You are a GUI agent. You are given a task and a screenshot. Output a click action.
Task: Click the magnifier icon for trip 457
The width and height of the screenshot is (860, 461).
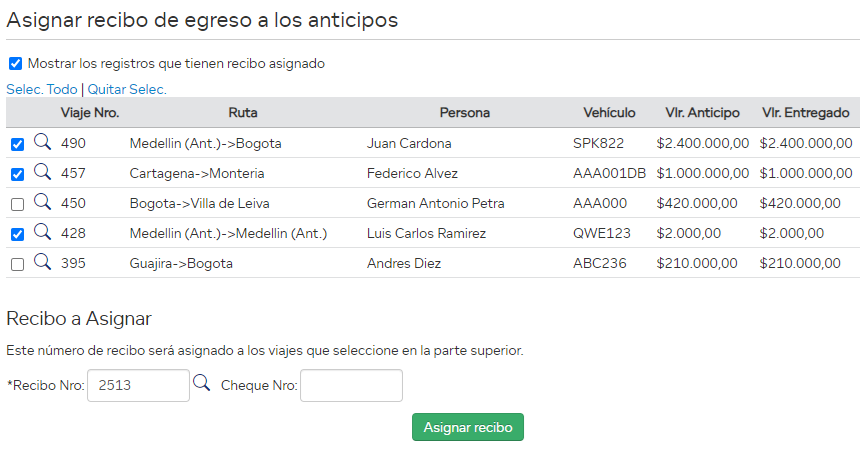point(42,172)
